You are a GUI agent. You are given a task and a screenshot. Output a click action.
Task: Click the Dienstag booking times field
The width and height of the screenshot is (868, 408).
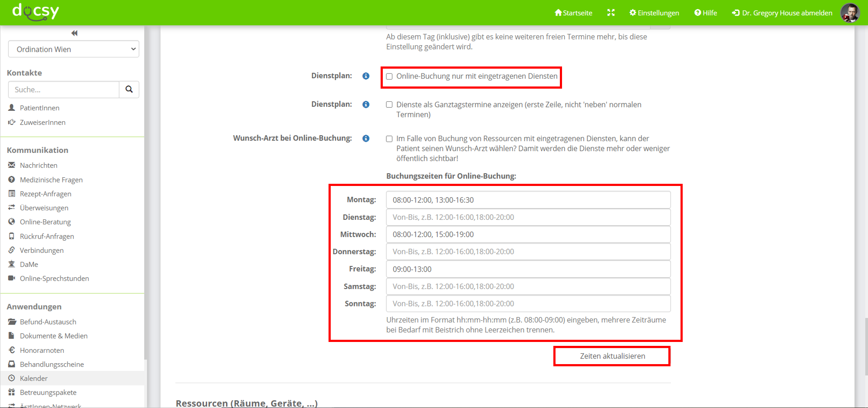click(x=528, y=217)
